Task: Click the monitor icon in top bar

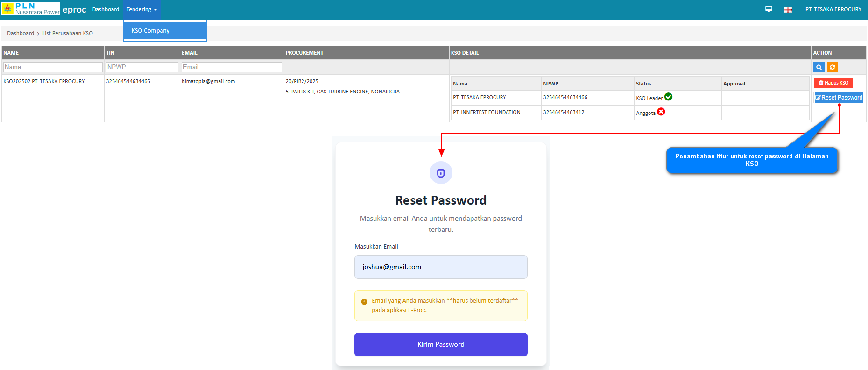Action: point(769,9)
